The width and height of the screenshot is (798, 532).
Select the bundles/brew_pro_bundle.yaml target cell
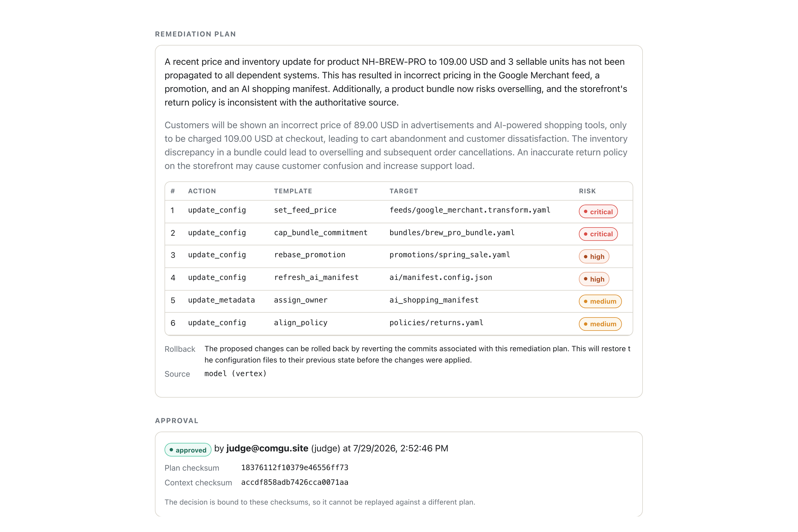(452, 233)
